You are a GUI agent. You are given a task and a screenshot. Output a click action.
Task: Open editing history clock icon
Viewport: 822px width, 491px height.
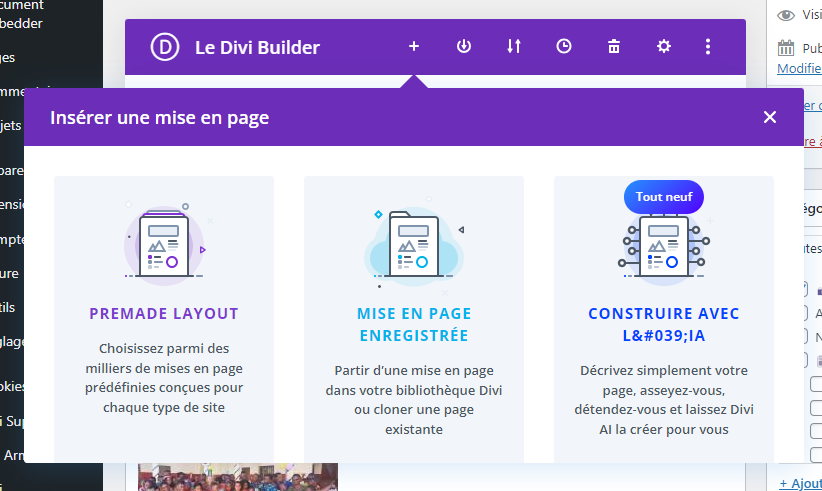564,47
